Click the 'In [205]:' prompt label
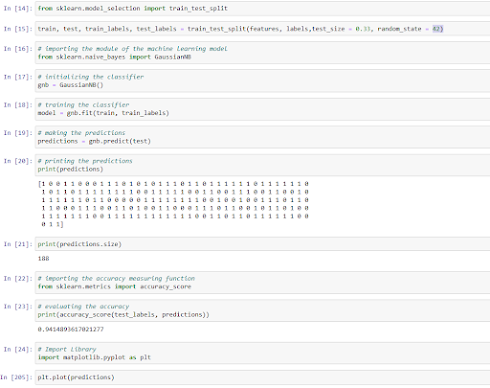This screenshot has height=388, width=490. (16, 377)
